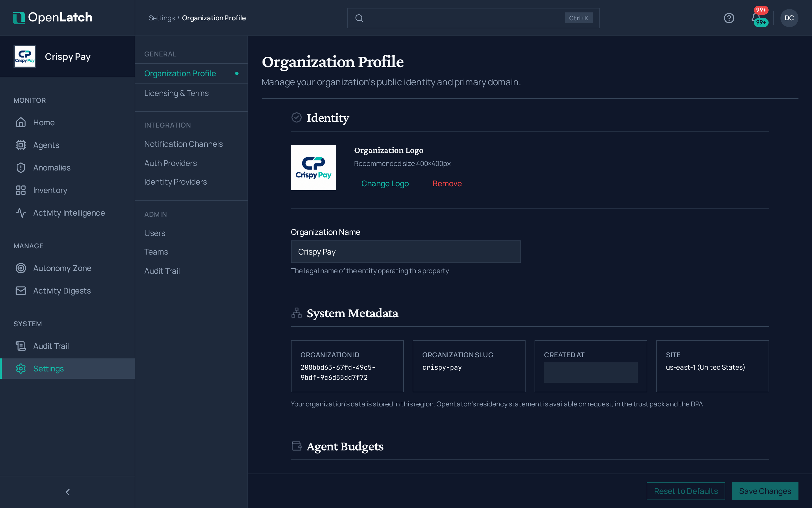Select the crispy-pay slug text

coord(442,367)
